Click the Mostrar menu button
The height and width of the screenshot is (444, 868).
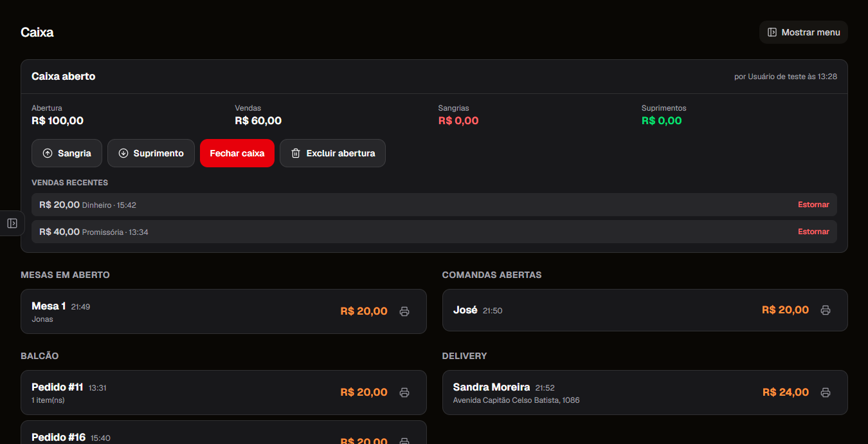(804, 32)
